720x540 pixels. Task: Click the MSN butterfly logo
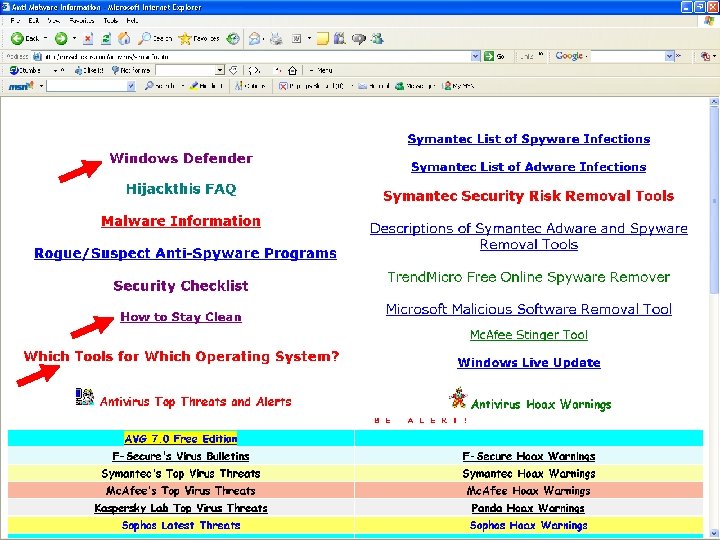pyautogui.click(x=21, y=86)
